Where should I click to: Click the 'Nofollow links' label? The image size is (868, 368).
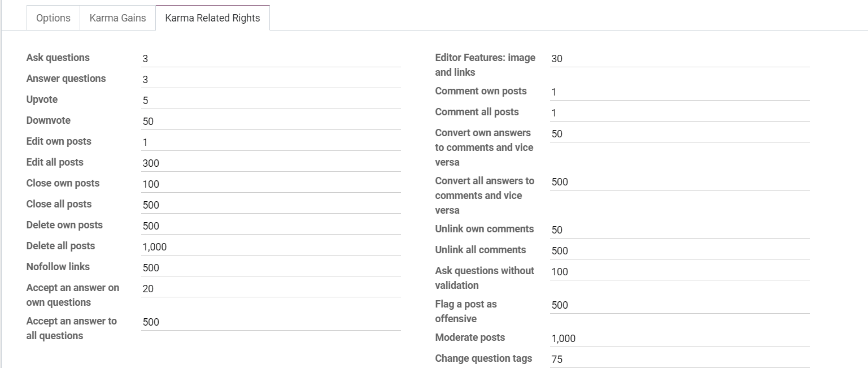[x=58, y=267]
